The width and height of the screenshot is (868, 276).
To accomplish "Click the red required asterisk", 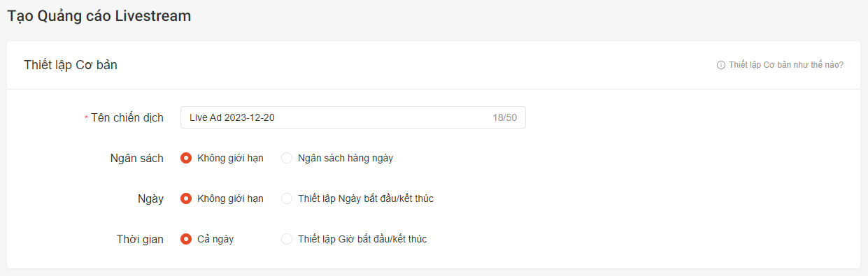I will click(86, 119).
